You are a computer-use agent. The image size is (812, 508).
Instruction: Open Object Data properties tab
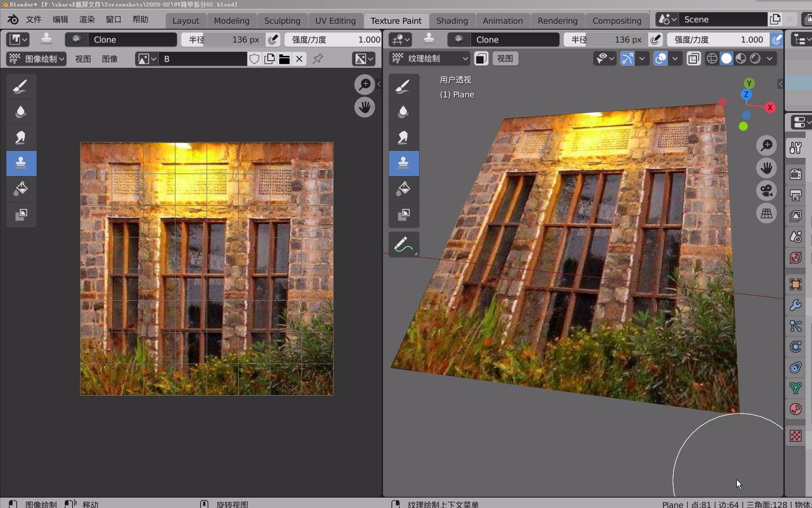[x=796, y=388]
